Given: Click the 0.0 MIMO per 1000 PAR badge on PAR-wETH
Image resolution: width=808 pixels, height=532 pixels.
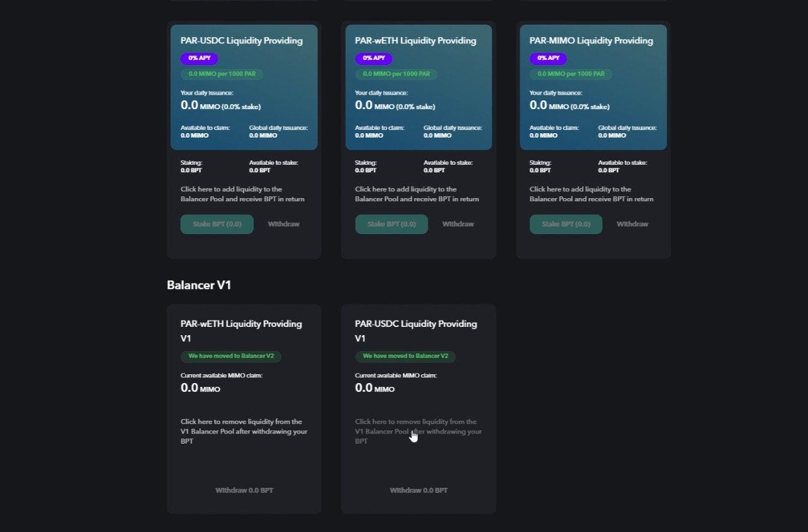Looking at the screenshot, I should click(x=396, y=74).
